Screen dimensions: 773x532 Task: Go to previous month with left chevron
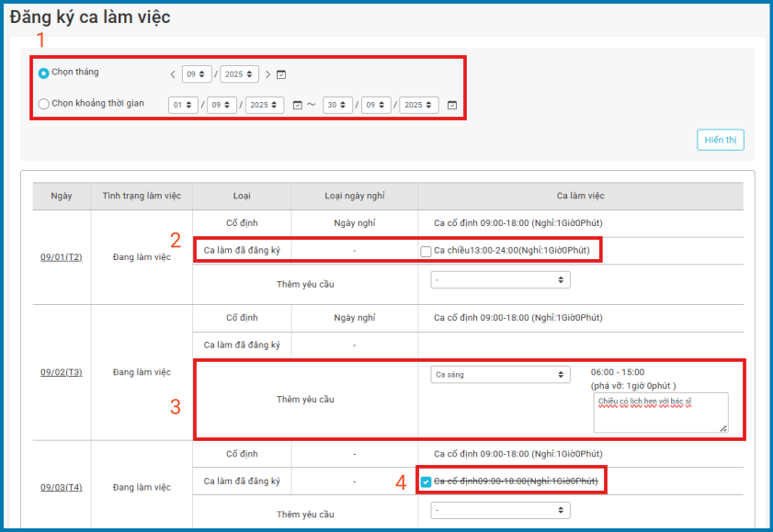point(172,74)
